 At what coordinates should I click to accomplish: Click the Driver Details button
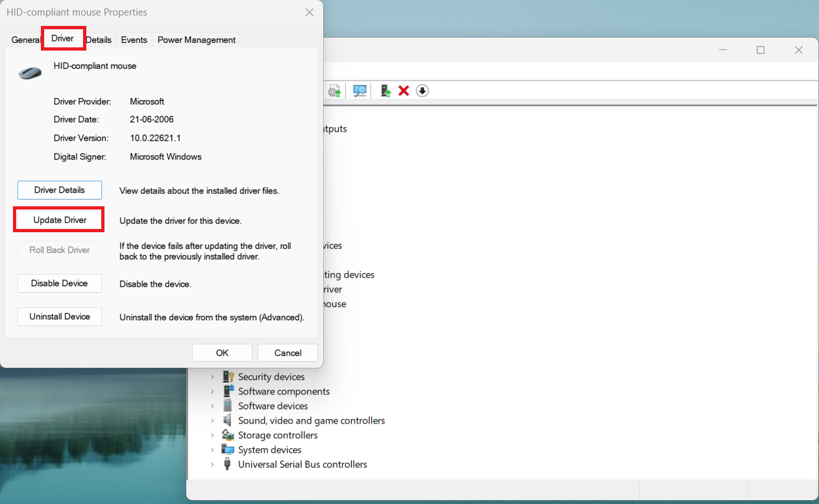coord(60,190)
